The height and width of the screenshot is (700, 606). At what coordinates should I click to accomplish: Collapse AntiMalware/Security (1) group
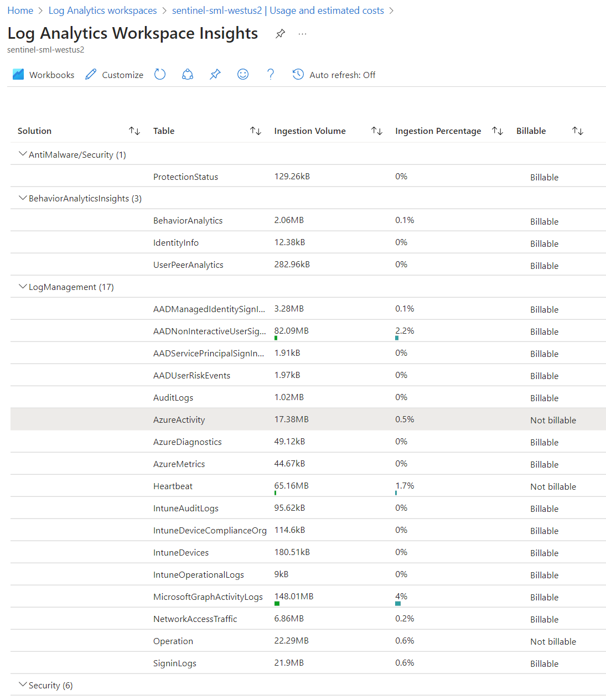[23, 154]
